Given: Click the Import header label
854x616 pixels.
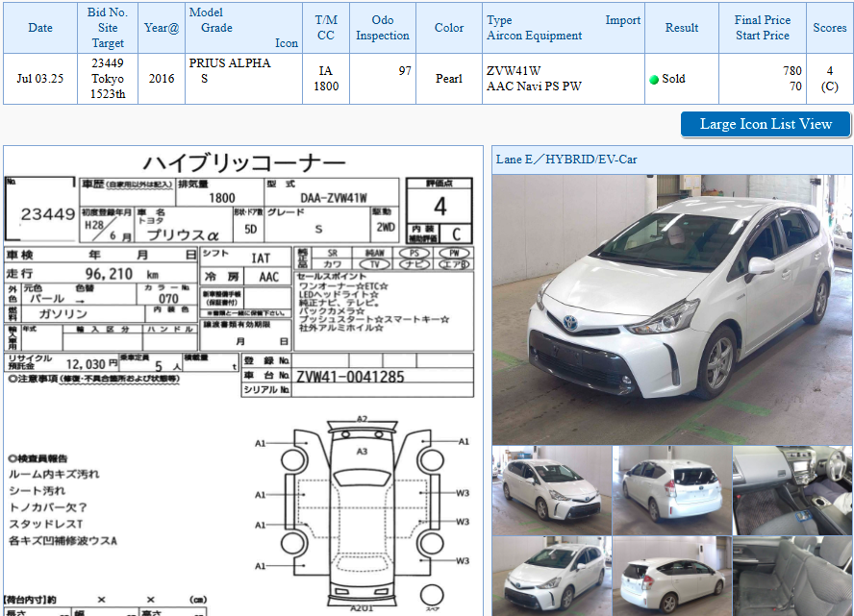Looking at the screenshot, I should click(622, 20).
